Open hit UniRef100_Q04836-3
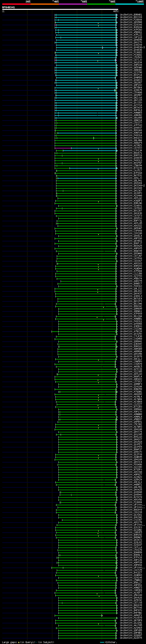 (132, 48)
